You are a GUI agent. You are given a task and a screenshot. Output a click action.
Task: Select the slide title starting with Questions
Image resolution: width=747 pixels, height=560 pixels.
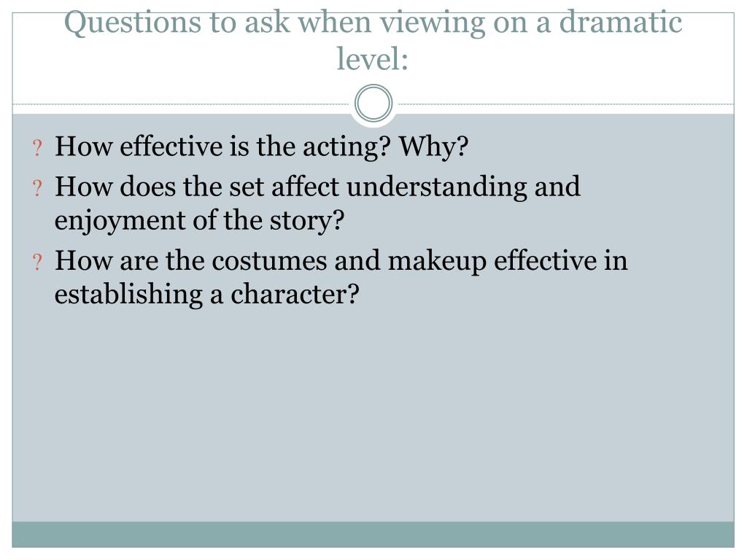tap(373, 41)
